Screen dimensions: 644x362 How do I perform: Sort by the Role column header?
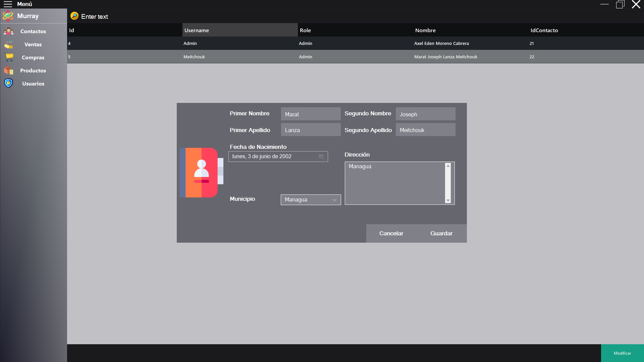[355, 30]
